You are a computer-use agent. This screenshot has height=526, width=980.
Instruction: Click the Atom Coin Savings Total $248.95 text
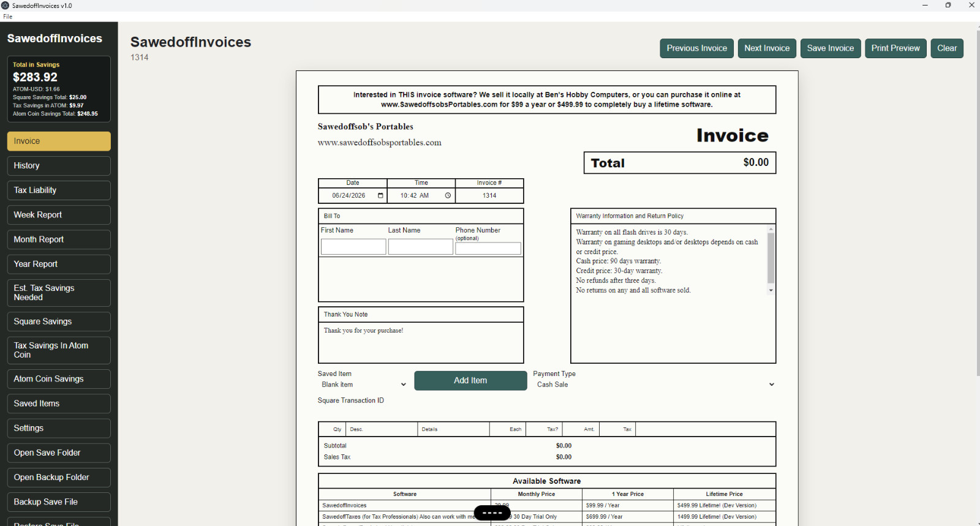tap(55, 114)
